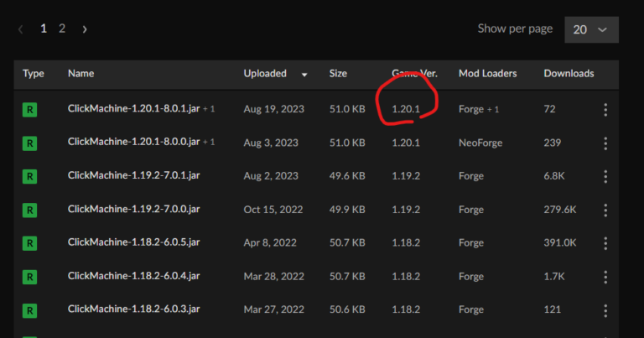644x338 pixels.
Task: Open three-dot menu for ClickMachine-1.18.2-6.0.5.jar
Action: click(x=605, y=242)
